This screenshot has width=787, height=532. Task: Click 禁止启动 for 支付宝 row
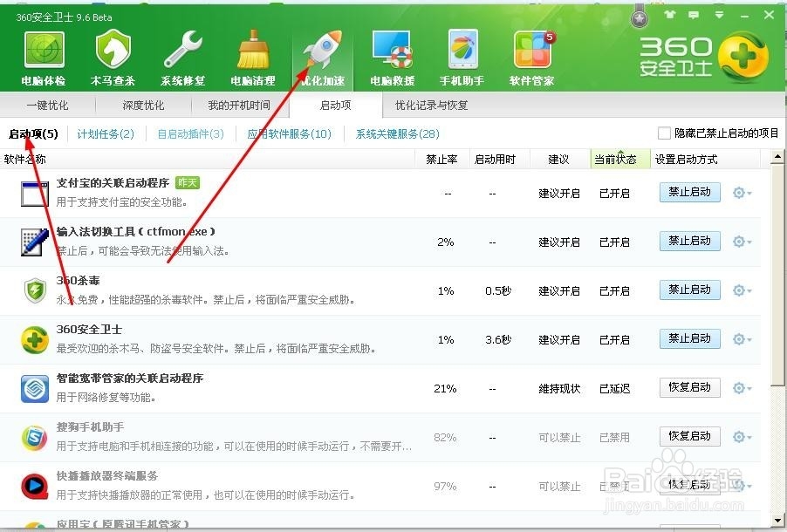(689, 192)
